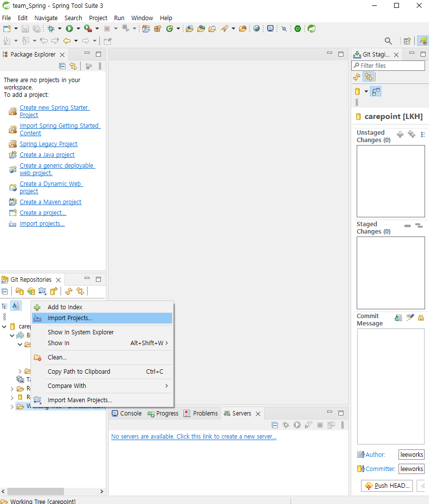
Task: Click the Save disk icon in toolbar
Action: point(25,29)
